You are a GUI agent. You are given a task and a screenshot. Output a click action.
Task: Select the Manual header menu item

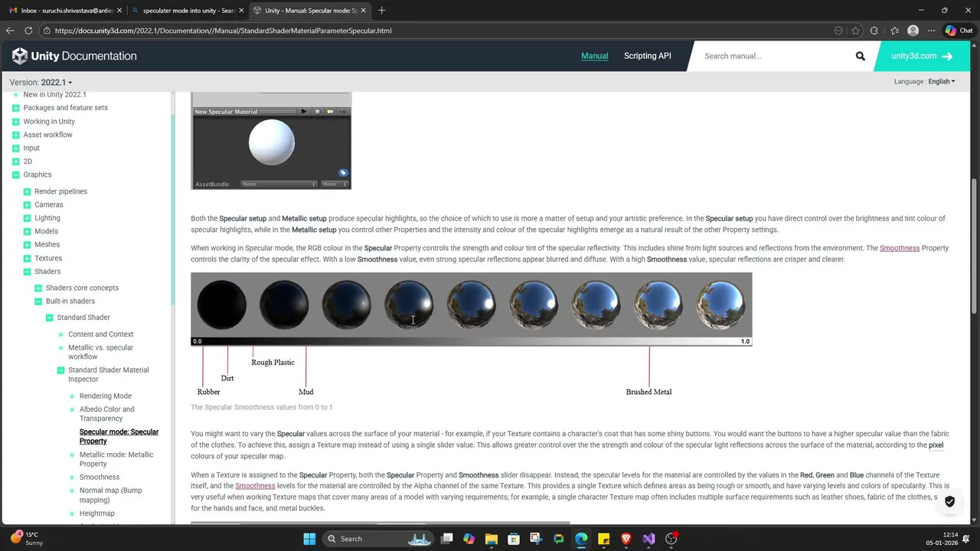click(594, 56)
